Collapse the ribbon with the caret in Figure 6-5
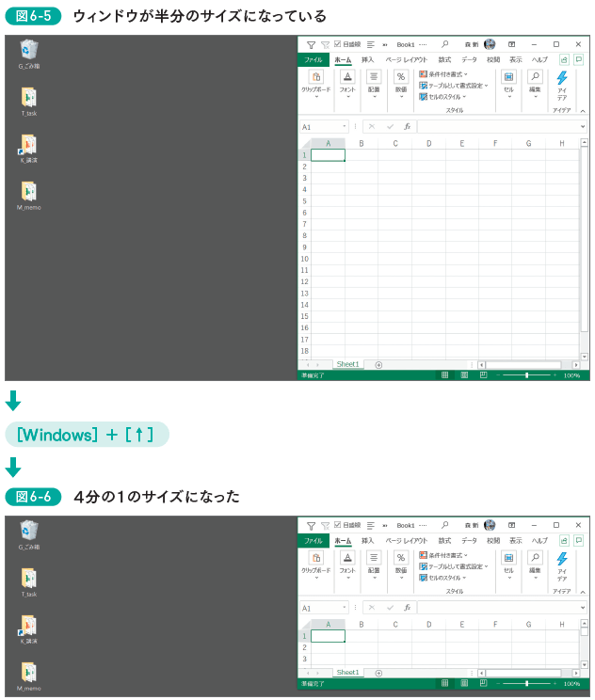595x700 pixels. click(583, 111)
